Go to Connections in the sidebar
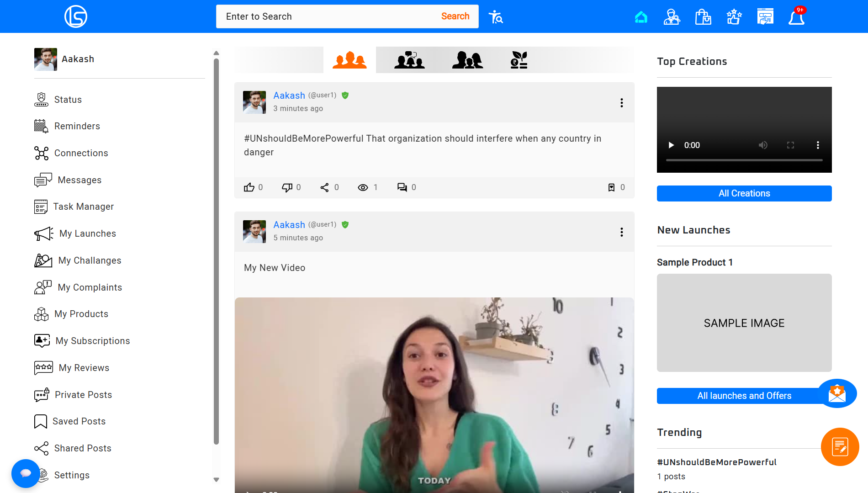Screen dimensions: 868x493 click(81, 153)
